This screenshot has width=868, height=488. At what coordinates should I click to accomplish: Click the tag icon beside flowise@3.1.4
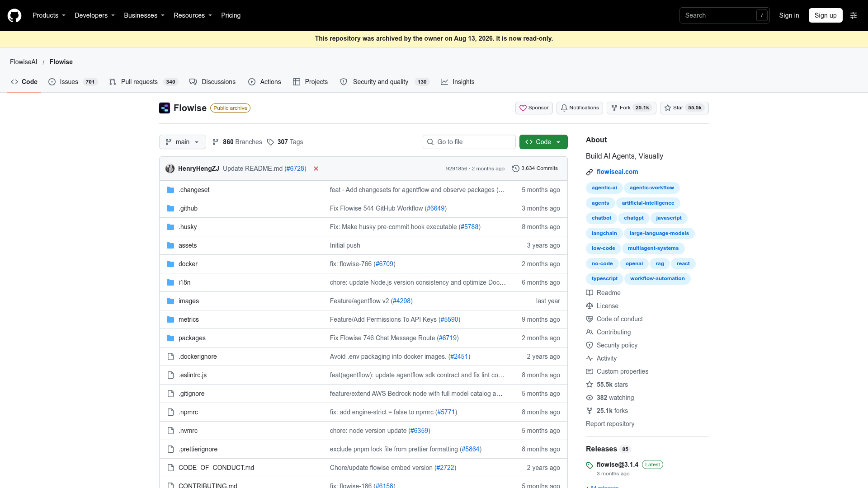tap(590, 465)
